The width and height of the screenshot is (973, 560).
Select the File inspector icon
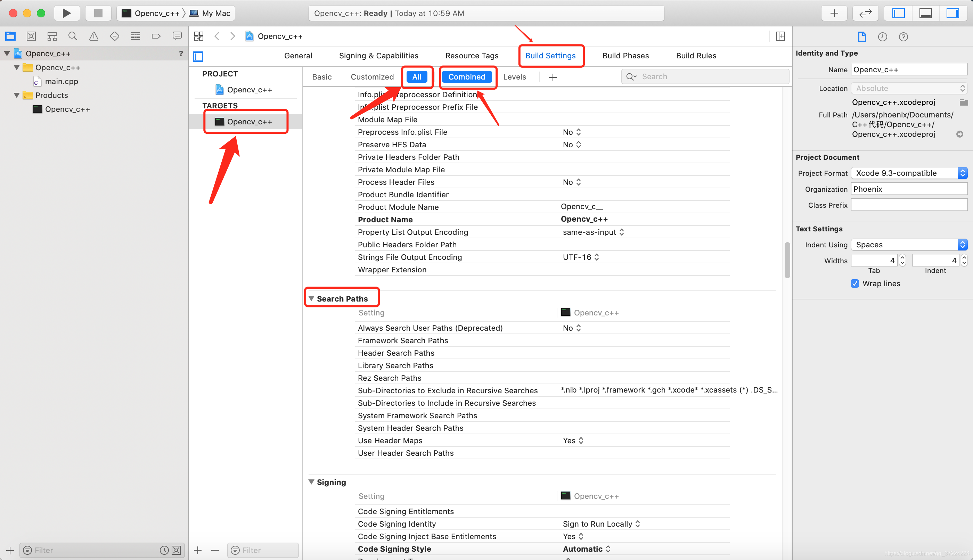[862, 37]
